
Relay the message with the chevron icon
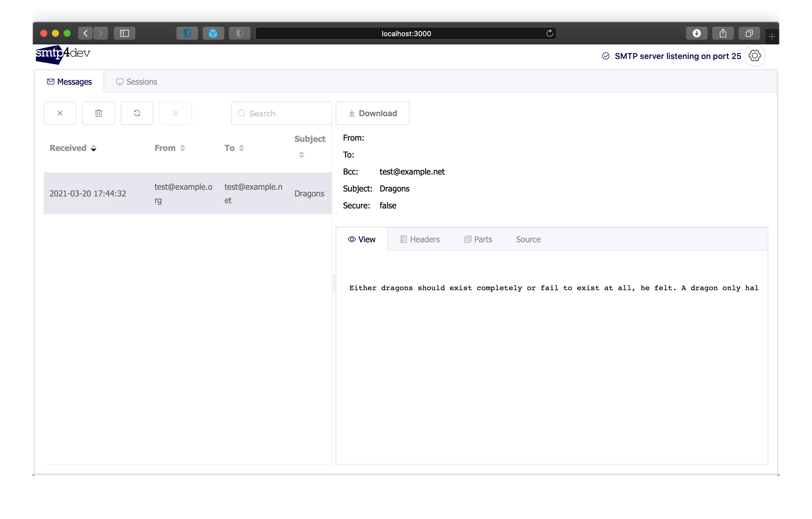(175, 113)
